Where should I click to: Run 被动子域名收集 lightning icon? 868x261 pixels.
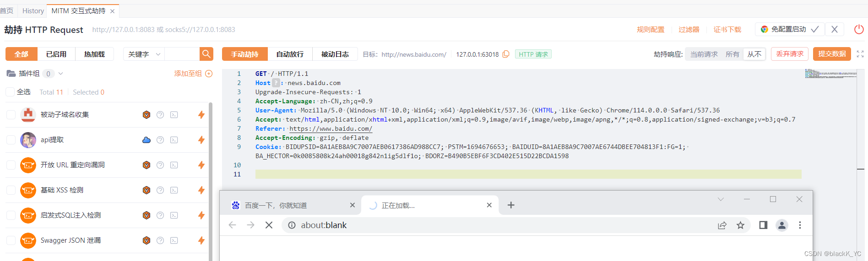tap(201, 115)
